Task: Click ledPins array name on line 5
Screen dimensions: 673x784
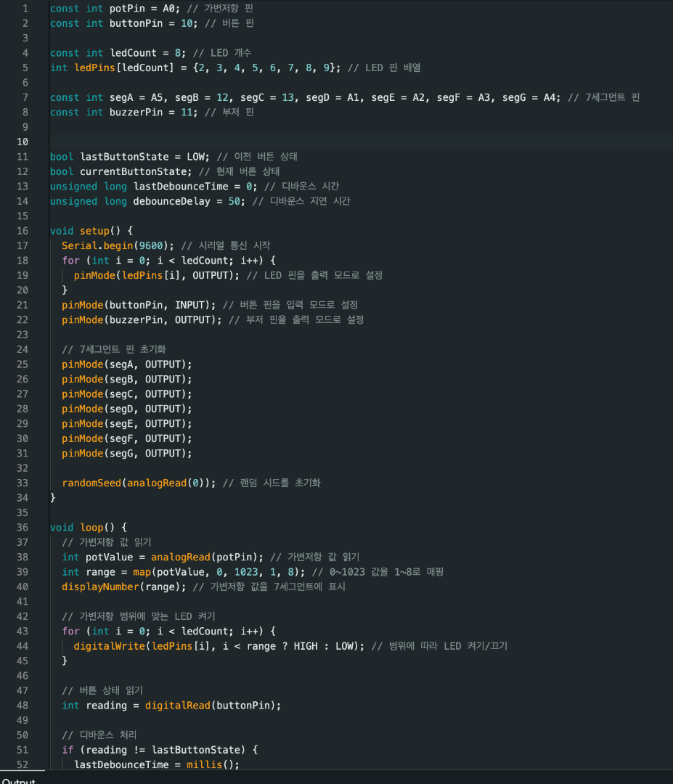Action: (x=91, y=68)
